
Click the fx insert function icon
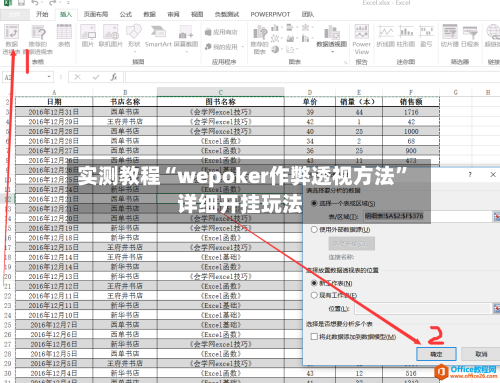pyautogui.click(x=114, y=77)
